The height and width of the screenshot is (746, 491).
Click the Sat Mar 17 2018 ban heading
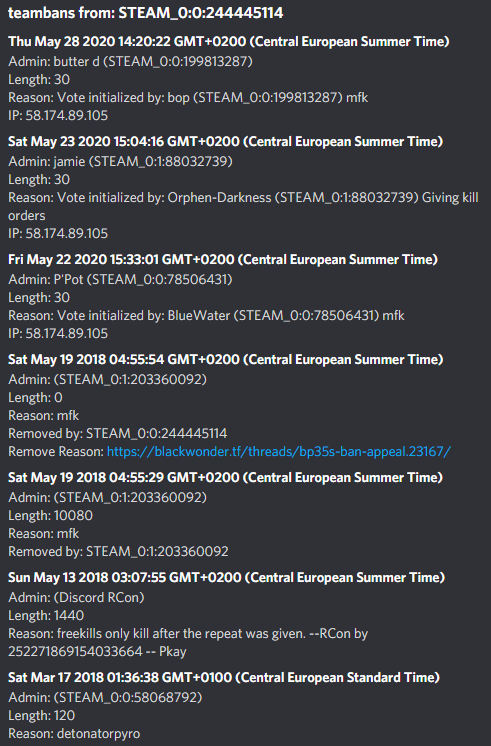click(x=224, y=677)
